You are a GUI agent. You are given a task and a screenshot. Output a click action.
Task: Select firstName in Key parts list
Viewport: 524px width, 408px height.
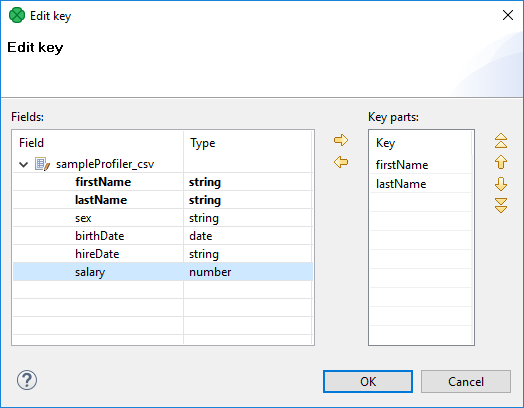pos(421,165)
